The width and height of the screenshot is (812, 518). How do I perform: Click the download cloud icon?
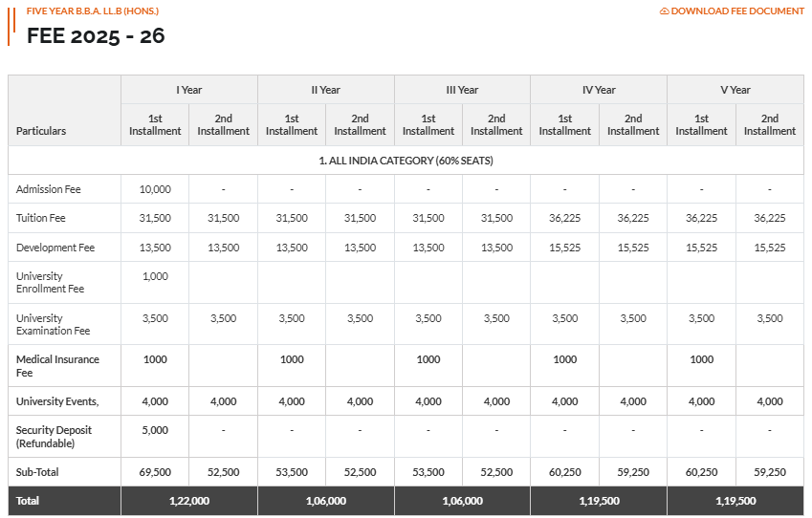click(x=664, y=11)
